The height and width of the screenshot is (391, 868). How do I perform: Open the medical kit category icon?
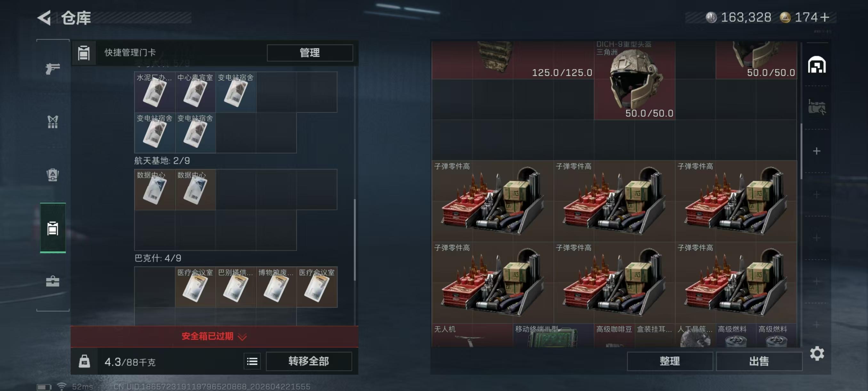point(52,281)
